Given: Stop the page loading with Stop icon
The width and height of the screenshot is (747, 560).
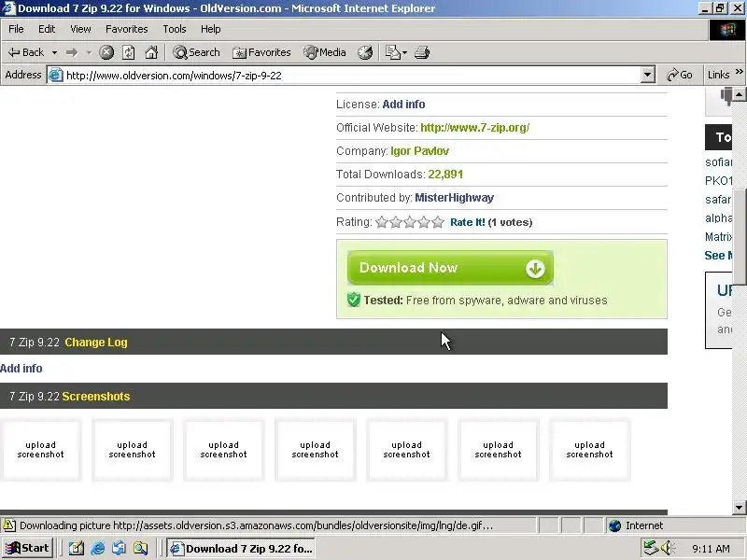Looking at the screenshot, I should point(106,52).
